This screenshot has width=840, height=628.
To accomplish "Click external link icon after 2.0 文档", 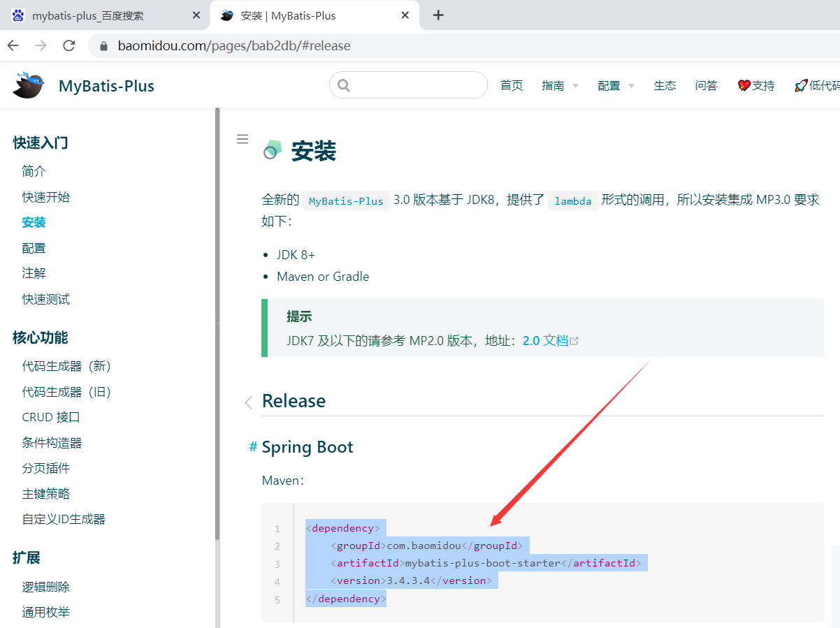I will click(x=574, y=342).
